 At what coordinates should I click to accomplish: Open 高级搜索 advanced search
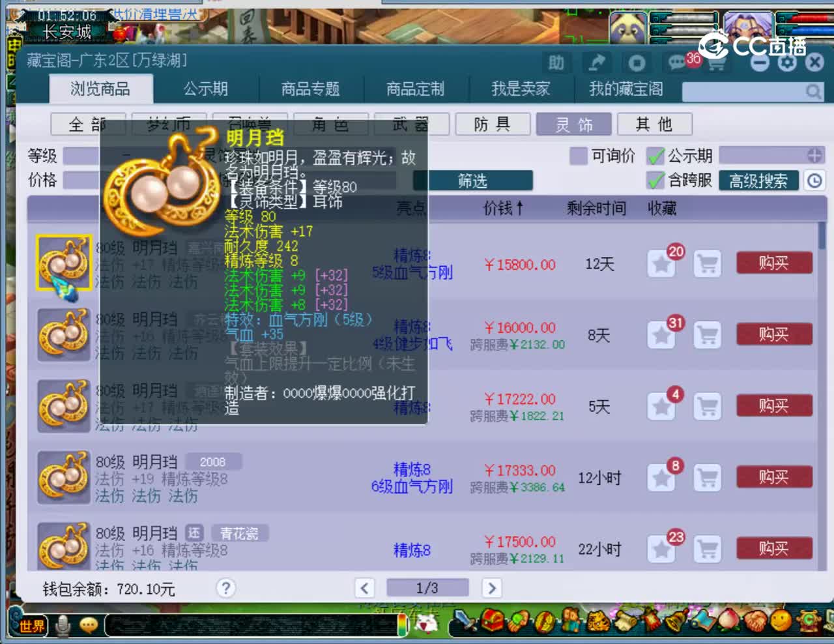pyautogui.click(x=758, y=181)
